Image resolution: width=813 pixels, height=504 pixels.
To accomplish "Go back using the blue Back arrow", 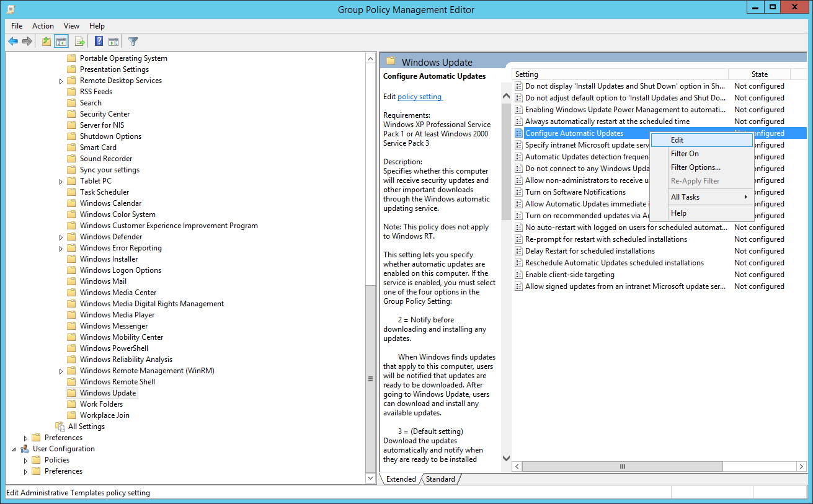I will pyautogui.click(x=13, y=42).
